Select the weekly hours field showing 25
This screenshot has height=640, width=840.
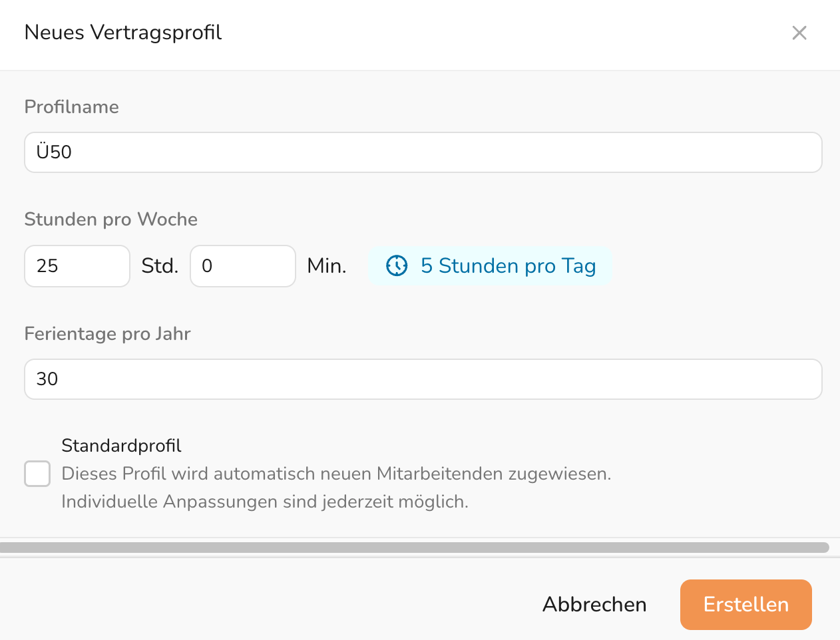77,266
